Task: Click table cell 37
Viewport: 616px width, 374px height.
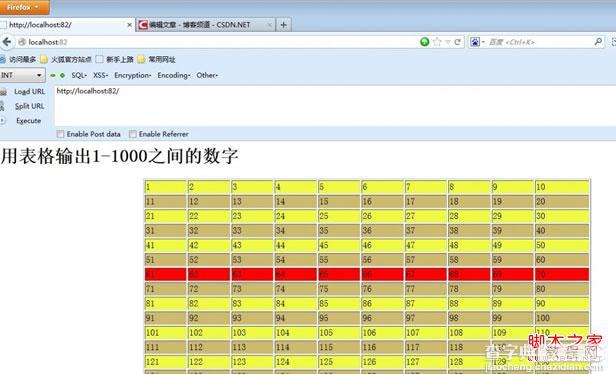Action: point(426,231)
